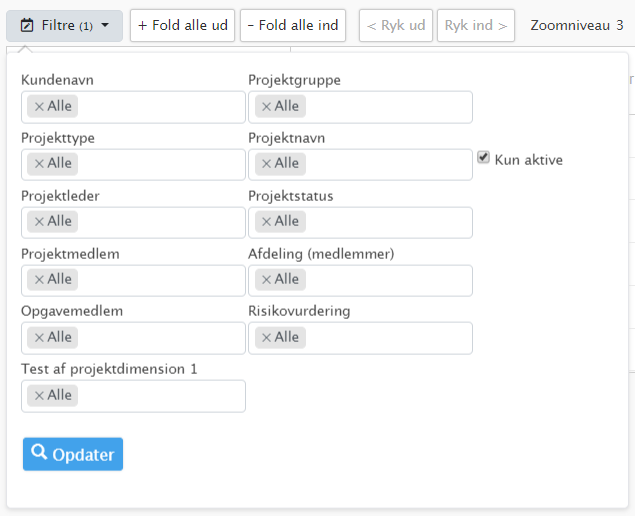The image size is (635, 516).
Task: Remove the Alle tag in Opgavemedlem
Action: [x=39, y=337]
